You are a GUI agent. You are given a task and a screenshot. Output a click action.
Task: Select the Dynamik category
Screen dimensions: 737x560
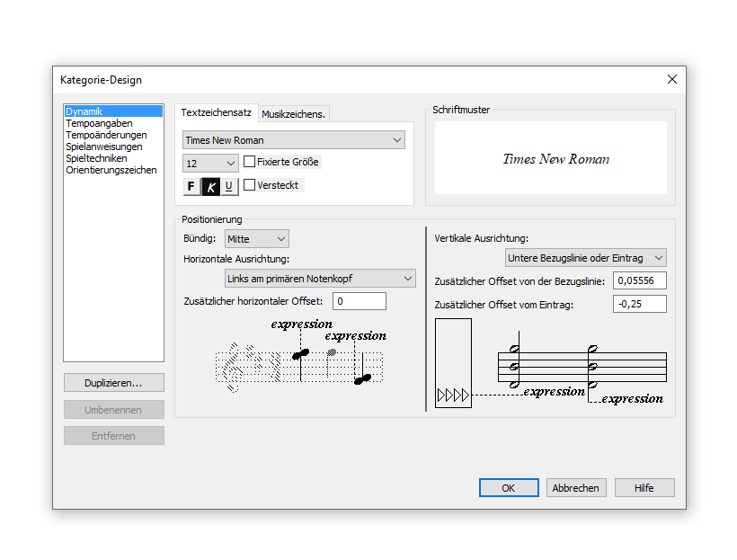click(x=114, y=111)
